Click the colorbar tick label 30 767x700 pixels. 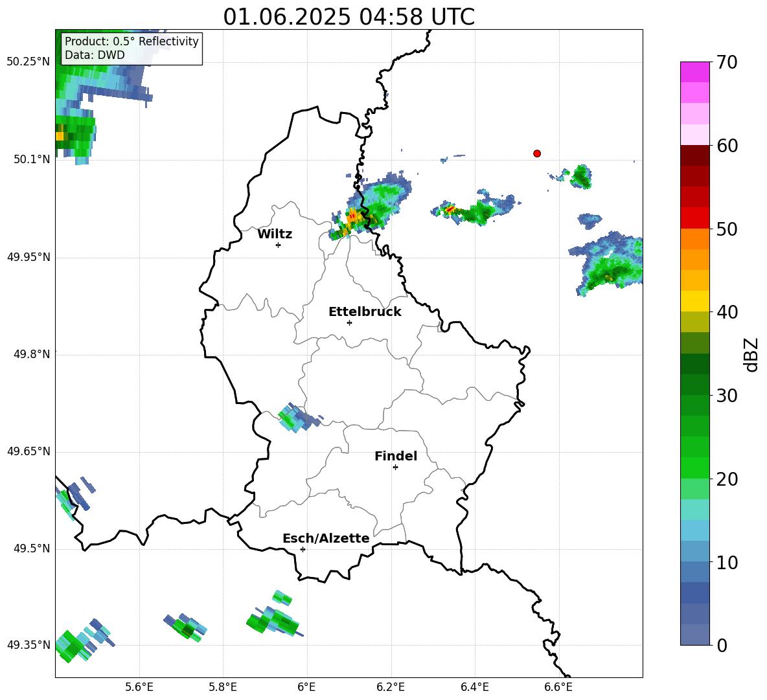point(727,396)
